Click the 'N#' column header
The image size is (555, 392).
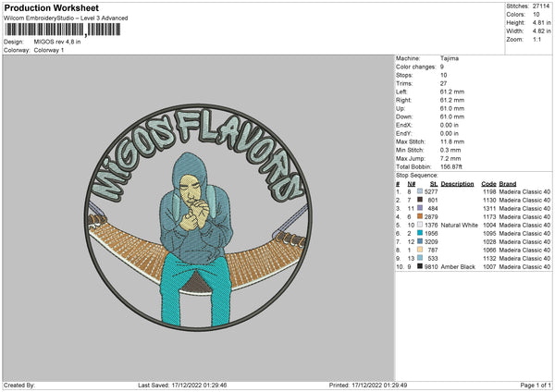[x=412, y=184]
